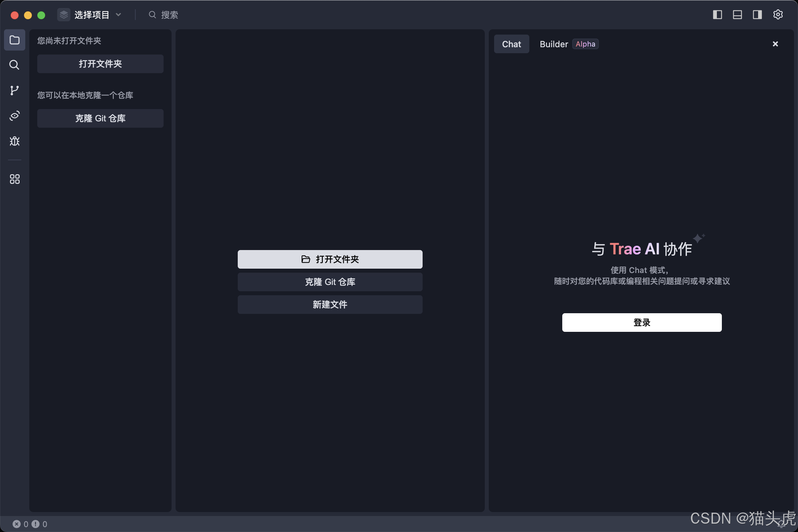Open the Explorer folder icon in sidebar
This screenshot has width=798, height=532.
coord(14,40)
